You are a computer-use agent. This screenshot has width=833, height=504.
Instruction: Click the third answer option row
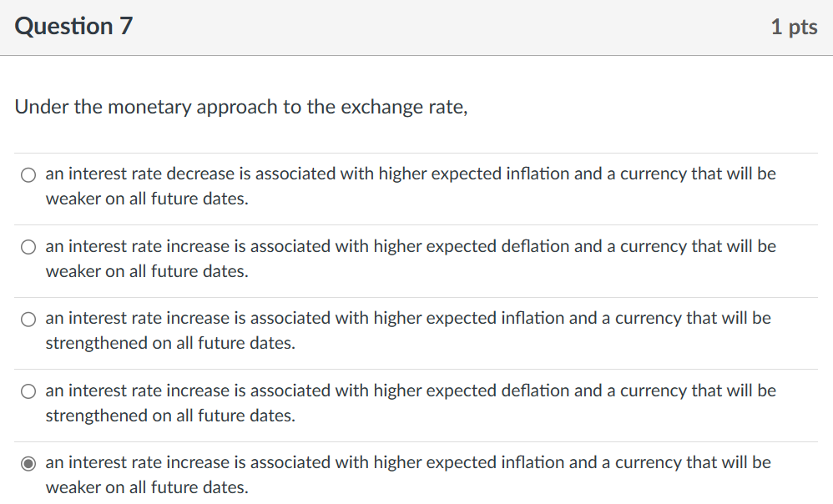tap(409, 330)
